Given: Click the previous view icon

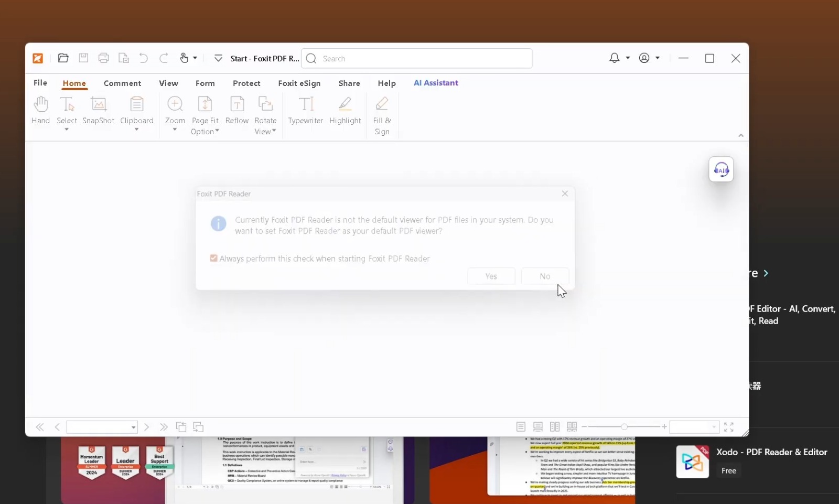Looking at the screenshot, I should point(181,427).
